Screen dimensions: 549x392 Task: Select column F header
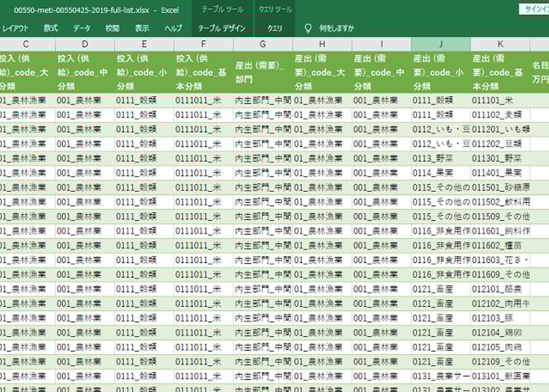coord(203,44)
